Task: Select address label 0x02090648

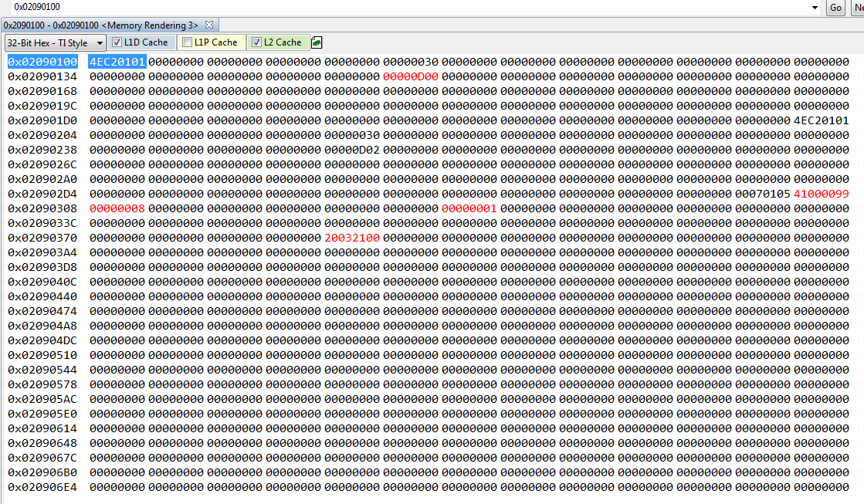Action: 42,443
